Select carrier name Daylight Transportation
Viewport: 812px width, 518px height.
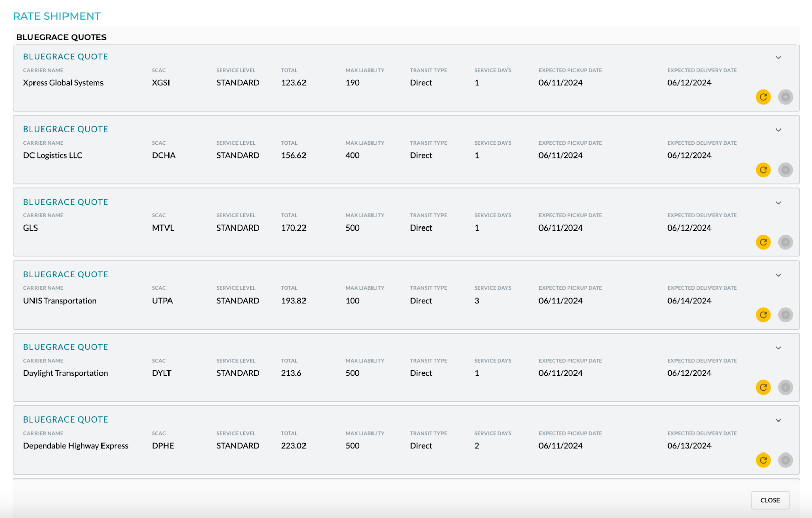click(65, 373)
